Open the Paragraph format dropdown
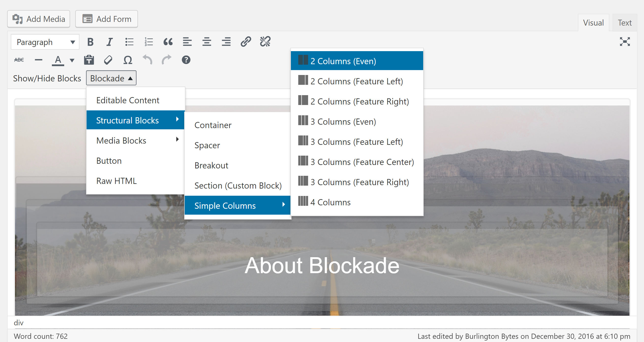The image size is (644, 342). [45, 42]
